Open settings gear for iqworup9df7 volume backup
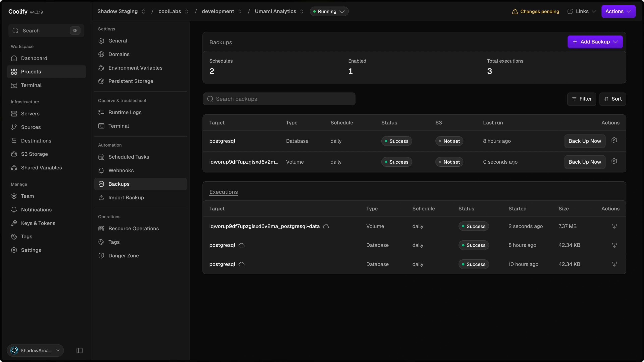The width and height of the screenshot is (644, 362). pyautogui.click(x=614, y=161)
